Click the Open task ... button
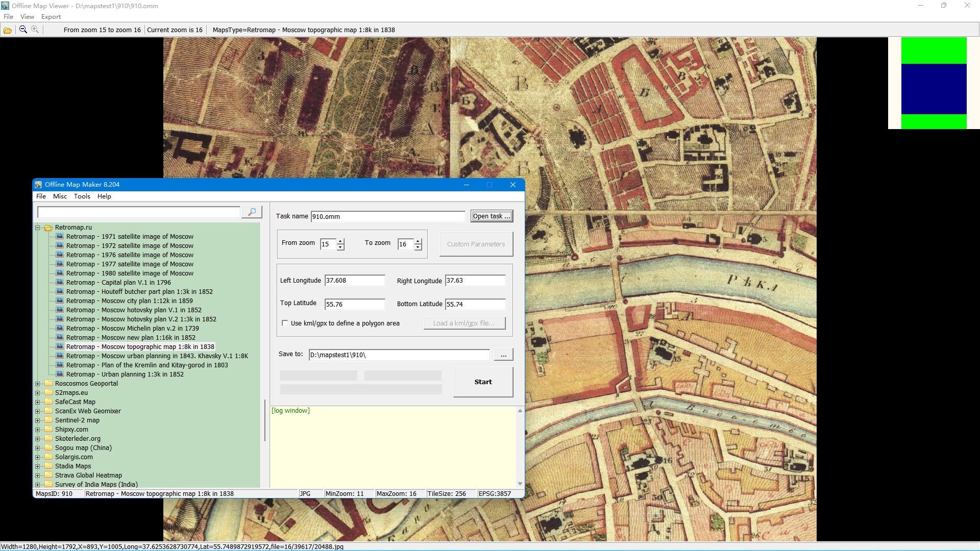 (492, 216)
